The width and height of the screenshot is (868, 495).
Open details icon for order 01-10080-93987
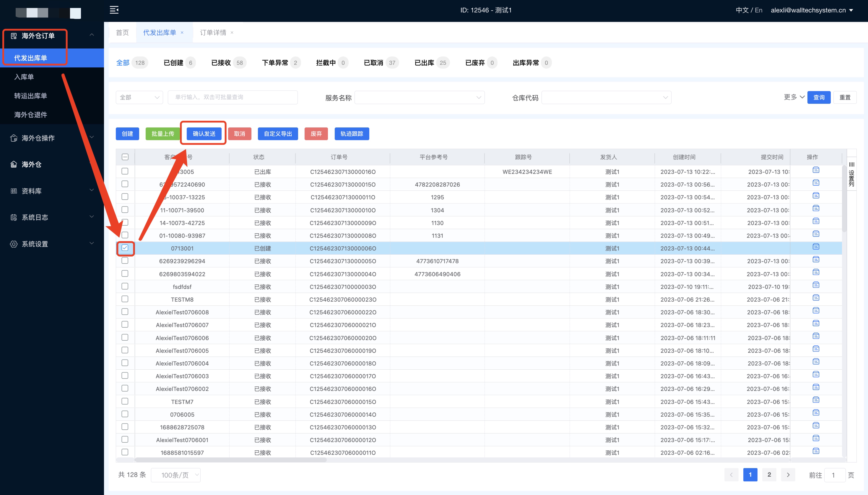click(816, 234)
